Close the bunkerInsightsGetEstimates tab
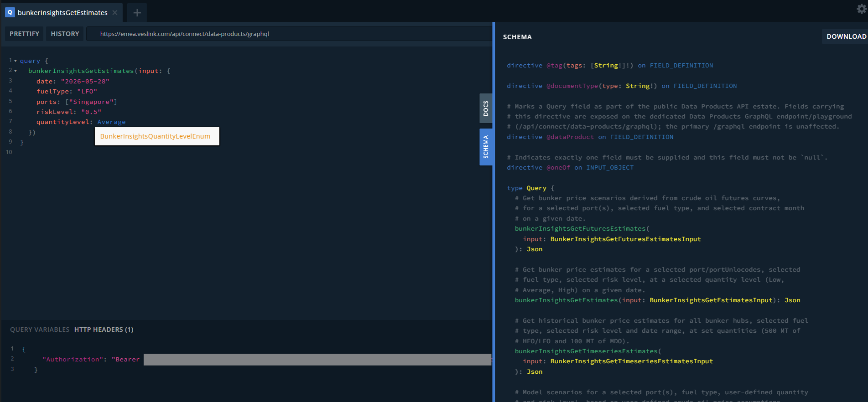868x402 pixels. click(x=115, y=12)
